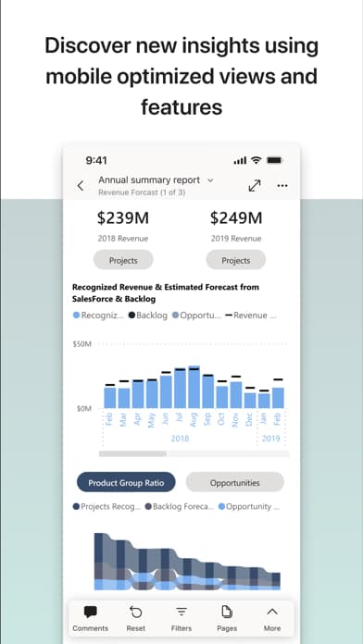363x644 pixels.
Task: Tap Projects button under 2019 Revenue
Action: (235, 260)
